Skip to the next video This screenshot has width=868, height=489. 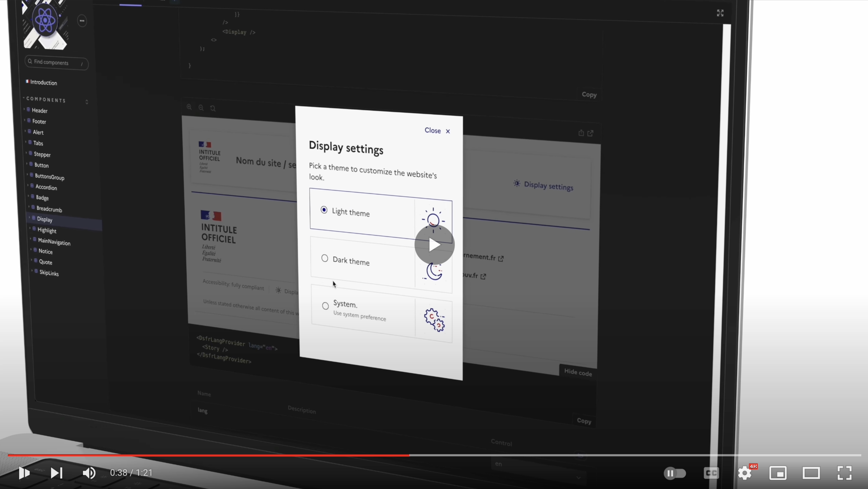[x=57, y=473]
